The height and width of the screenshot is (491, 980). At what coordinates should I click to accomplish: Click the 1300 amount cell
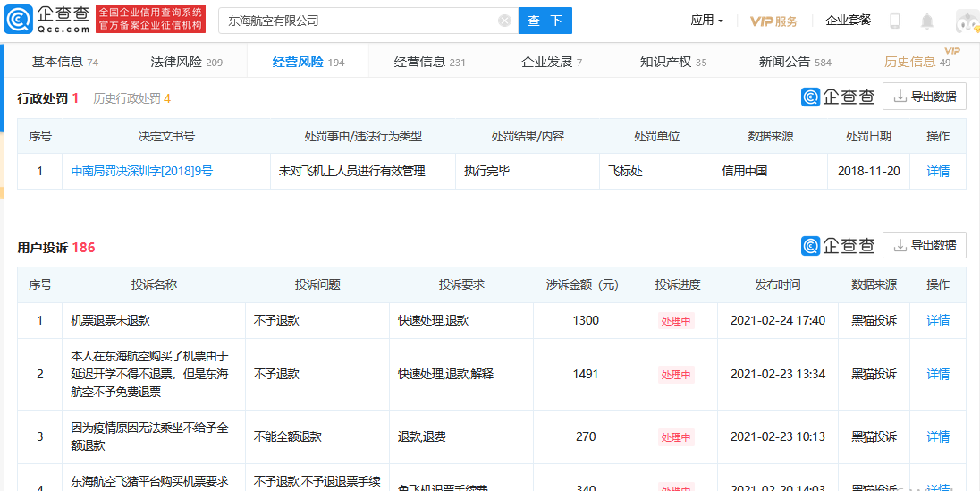586,320
